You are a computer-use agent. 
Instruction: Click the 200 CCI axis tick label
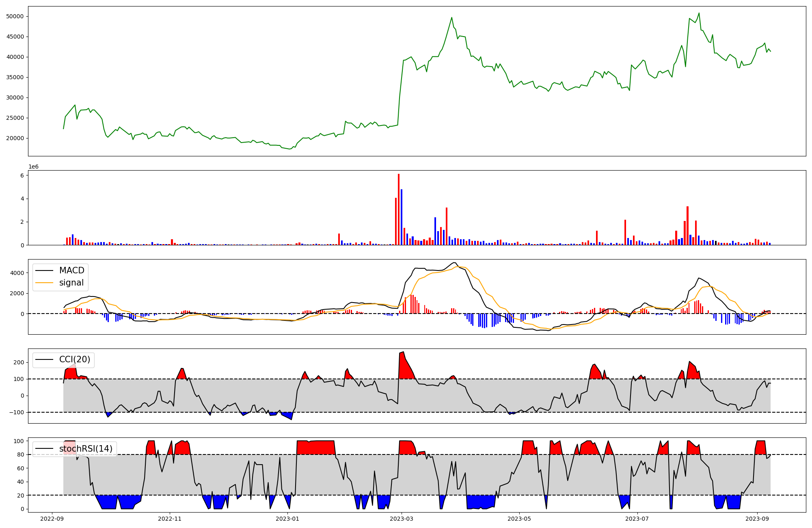(19, 362)
